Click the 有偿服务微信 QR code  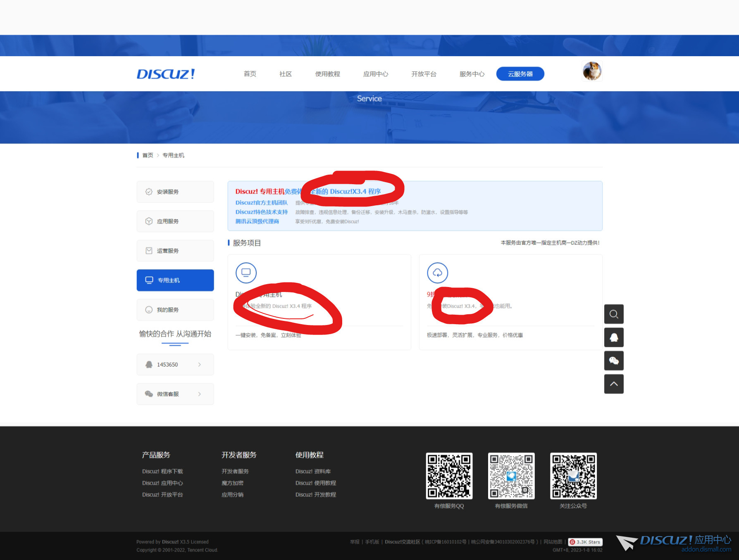(x=511, y=476)
